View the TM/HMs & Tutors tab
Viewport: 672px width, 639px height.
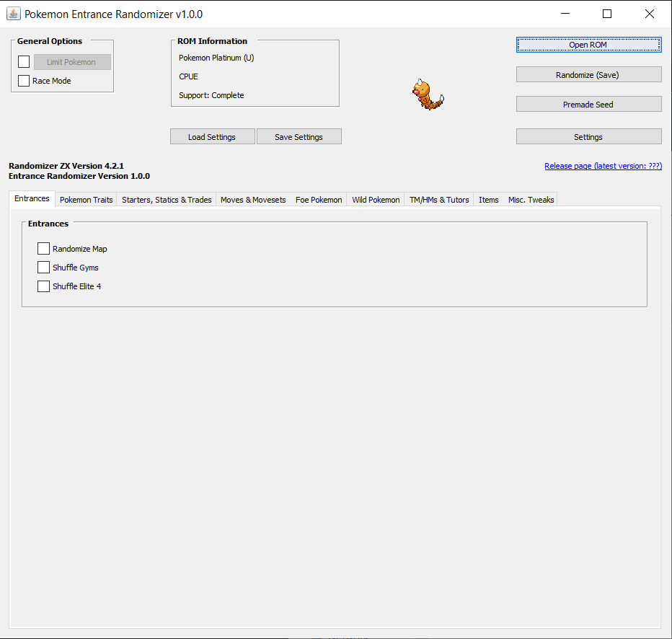coord(438,200)
